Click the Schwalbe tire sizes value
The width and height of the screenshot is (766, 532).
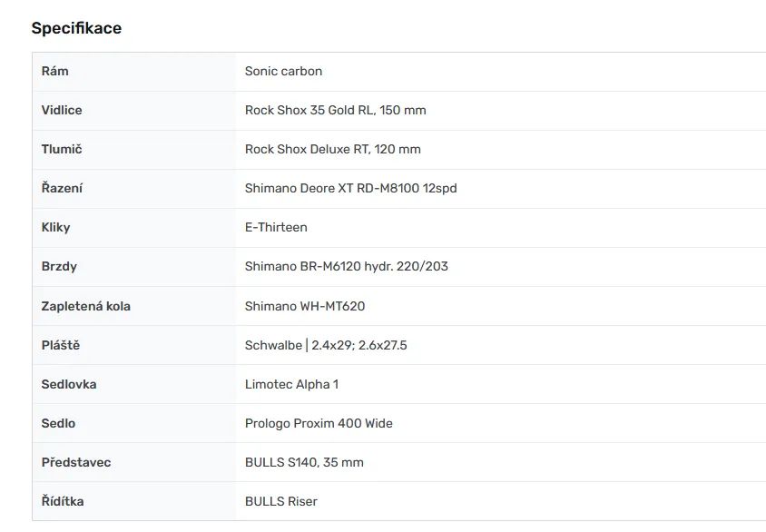[x=326, y=345]
